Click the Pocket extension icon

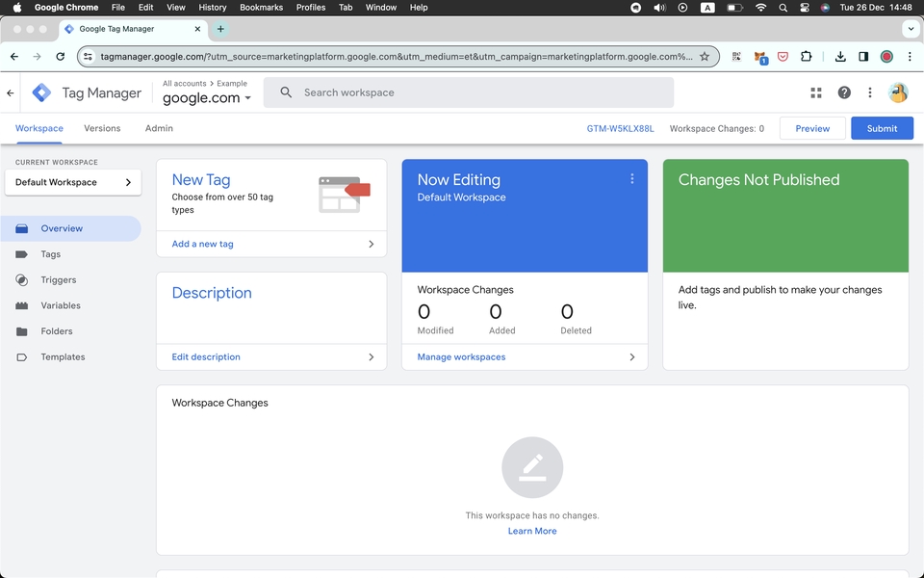(783, 57)
